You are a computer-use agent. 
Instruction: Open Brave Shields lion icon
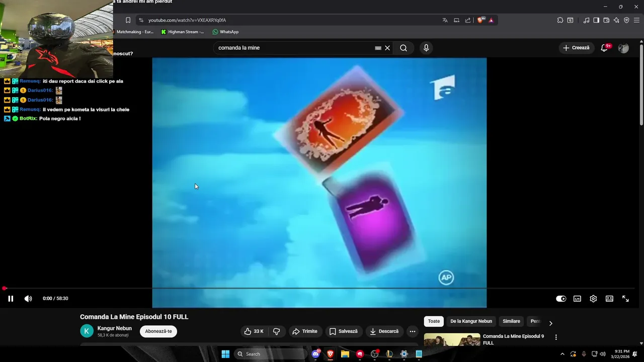pyautogui.click(x=481, y=20)
